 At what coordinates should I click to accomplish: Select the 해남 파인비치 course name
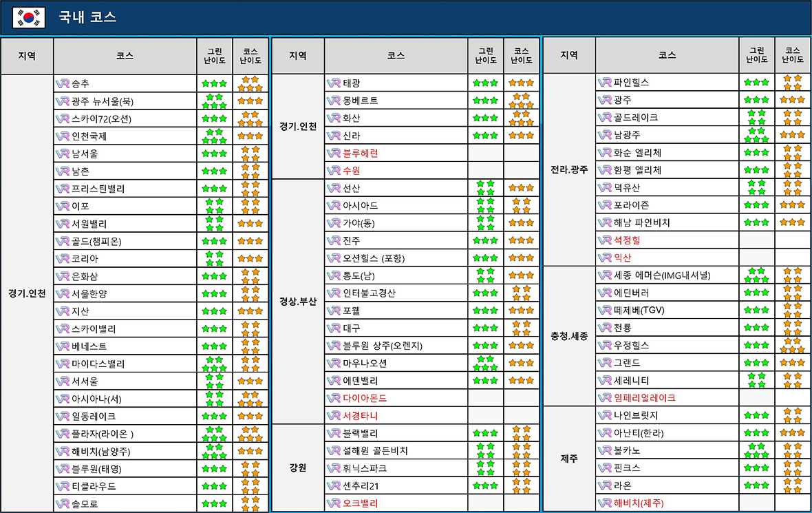point(642,223)
